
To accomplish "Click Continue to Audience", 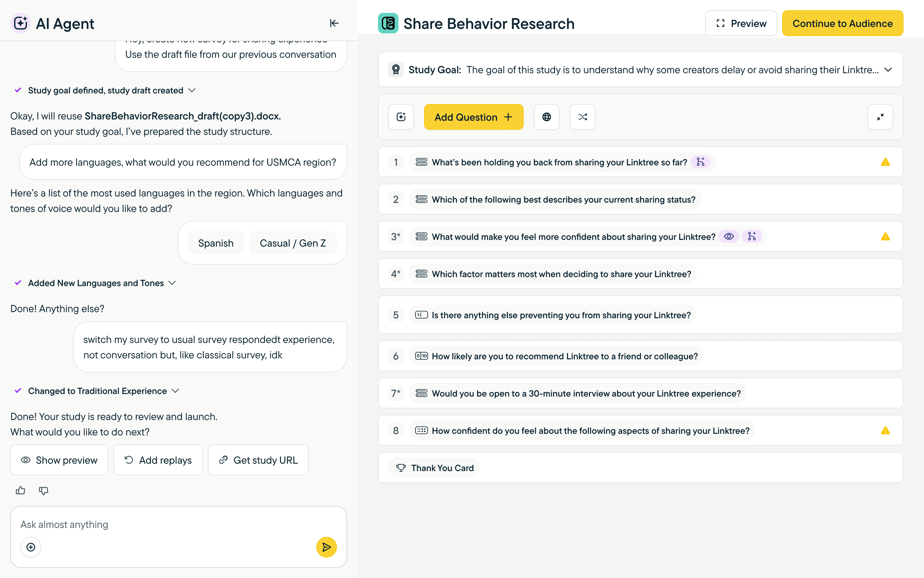I will pos(842,23).
